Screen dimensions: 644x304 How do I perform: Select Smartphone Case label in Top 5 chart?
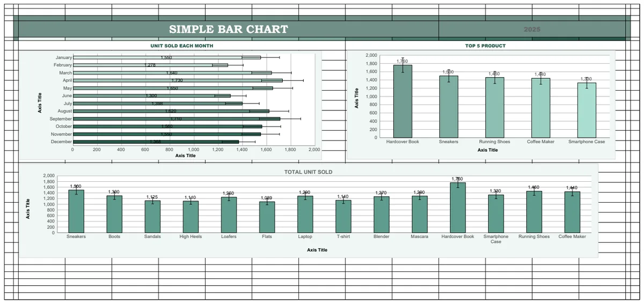point(587,142)
